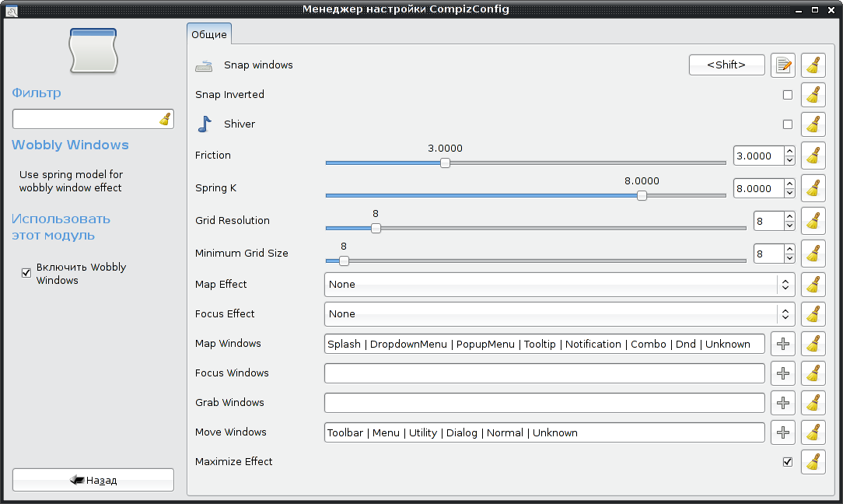
Task: Click the Minimum Grid Size number field
Action: click(x=769, y=254)
